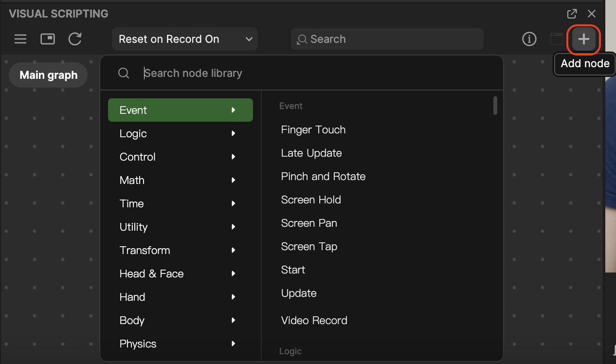Click the top Search field
The height and width of the screenshot is (364, 616).
coord(387,39)
